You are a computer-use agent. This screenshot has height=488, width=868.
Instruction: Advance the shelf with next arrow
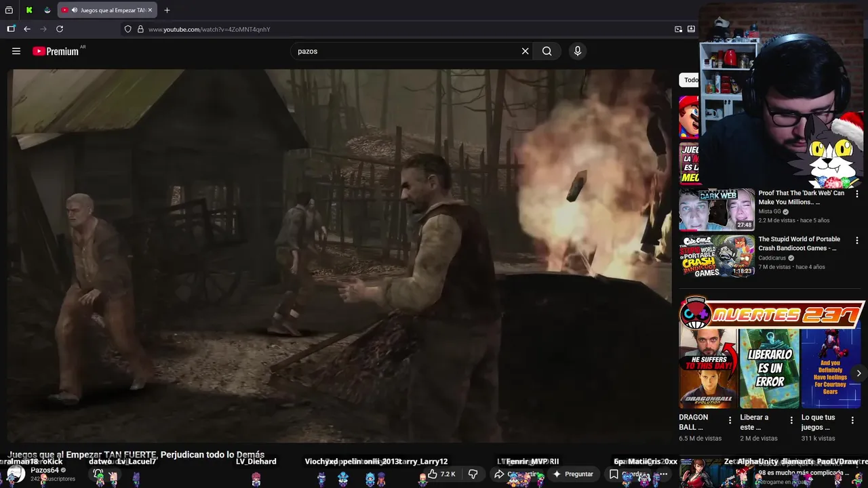coord(859,373)
